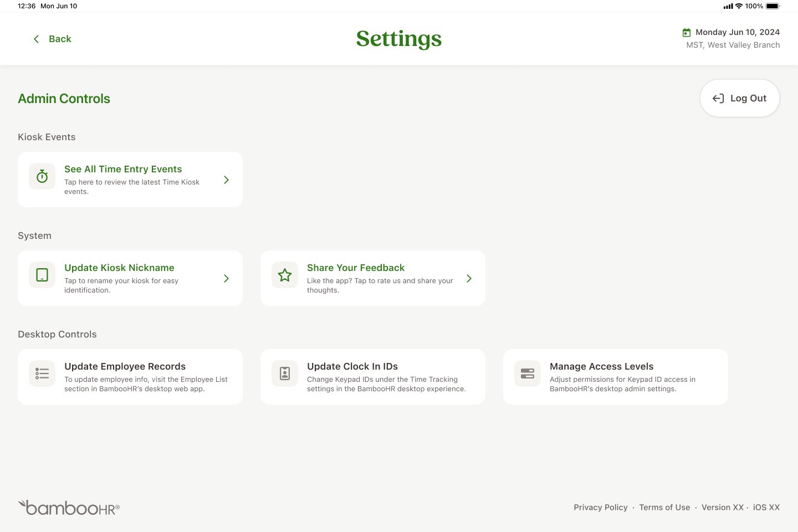The height and width of the screenshot is (532, 798).
Task: Tap the 12:36 clock in status bar
Action: tap(27, 6)
